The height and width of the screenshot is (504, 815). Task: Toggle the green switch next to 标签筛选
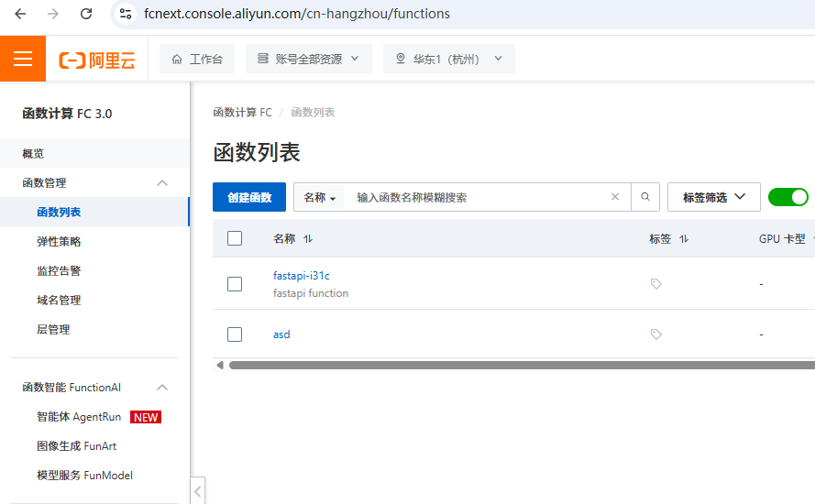point(788,197)
